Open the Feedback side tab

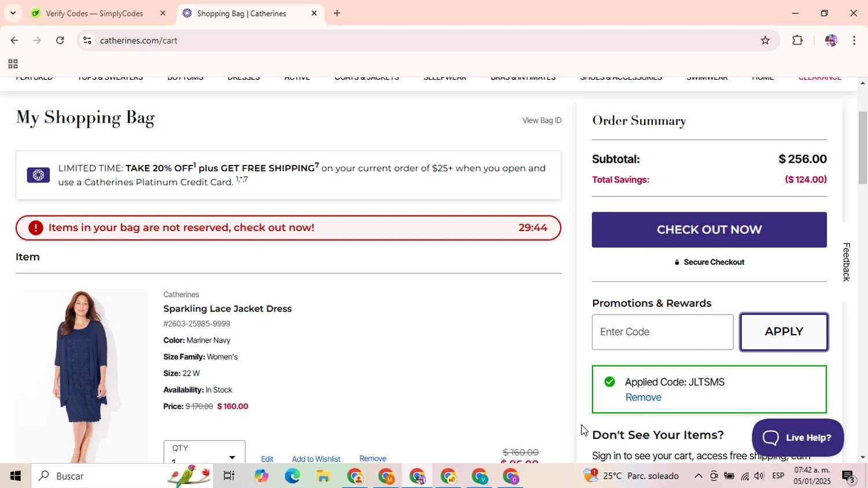(846, 262)
